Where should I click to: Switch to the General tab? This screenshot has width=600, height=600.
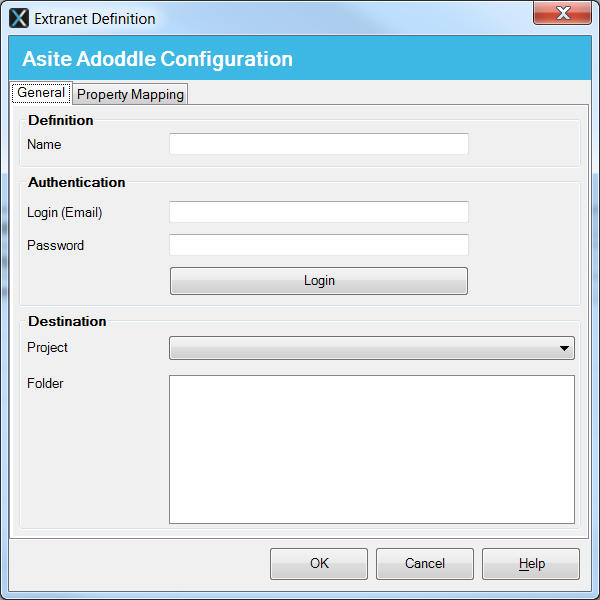(41, 93)
